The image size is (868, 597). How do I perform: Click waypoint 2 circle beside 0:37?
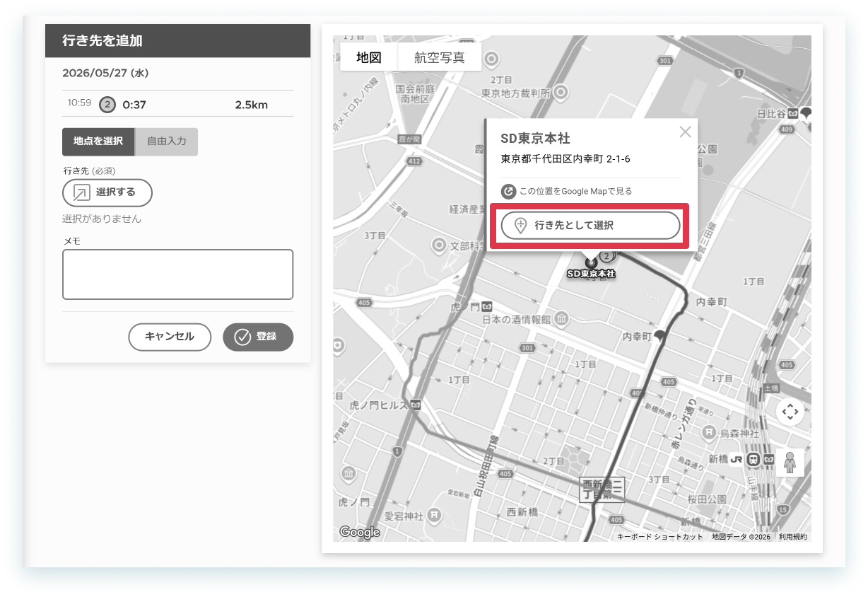(107, 105)
